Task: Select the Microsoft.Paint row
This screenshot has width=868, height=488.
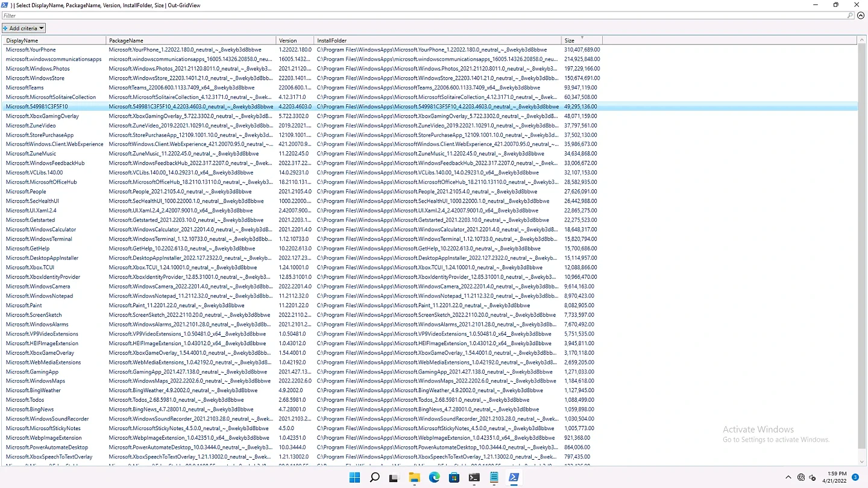Action: click(430, 305)
